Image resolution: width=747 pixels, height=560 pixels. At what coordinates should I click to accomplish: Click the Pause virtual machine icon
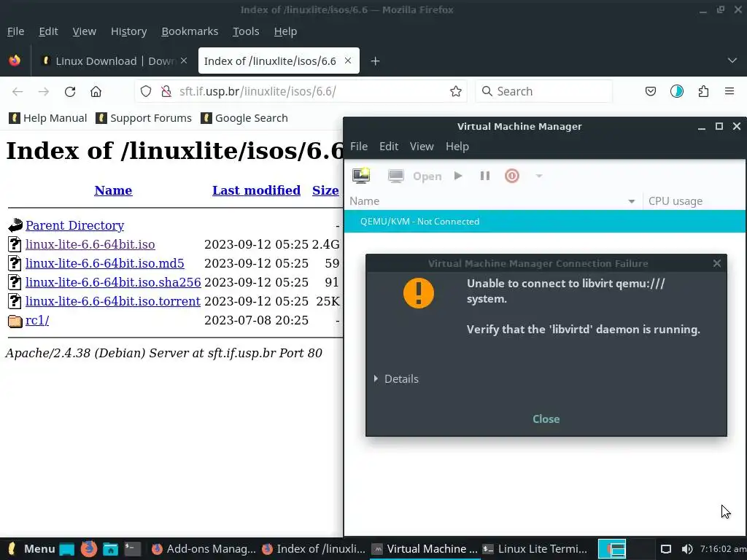click(x=485, y=176)
